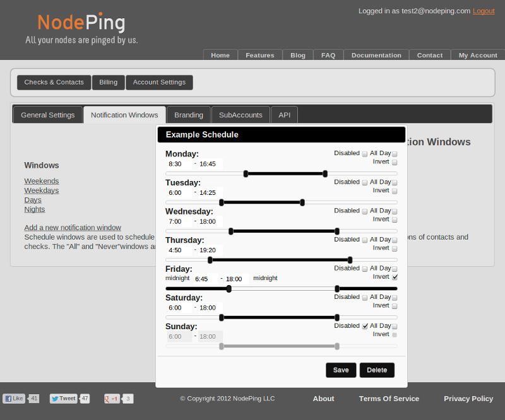Select Documentation in the navigation bar
Image resolution: width=505 pixels, height=420 pixels.
tap(376, 55)
